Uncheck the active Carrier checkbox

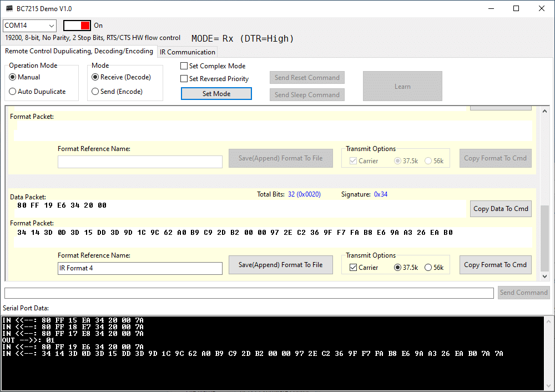point(364,268)
